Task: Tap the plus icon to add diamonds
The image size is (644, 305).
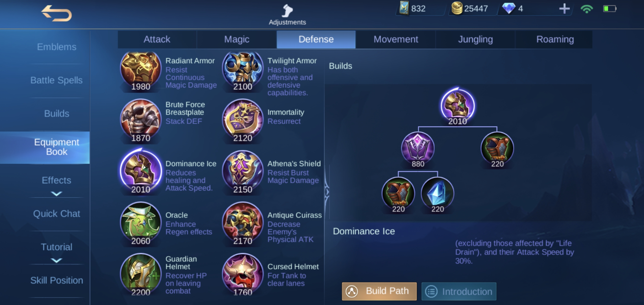Action: click(x=564, y=9)
